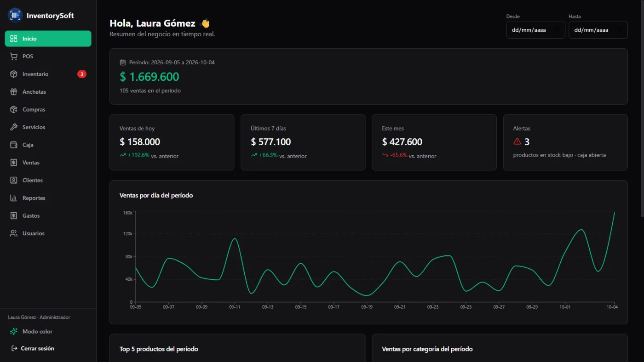Click the -65.6% vs. anterior indicator
The image size is (644, 362).
(x=409, y=156)
